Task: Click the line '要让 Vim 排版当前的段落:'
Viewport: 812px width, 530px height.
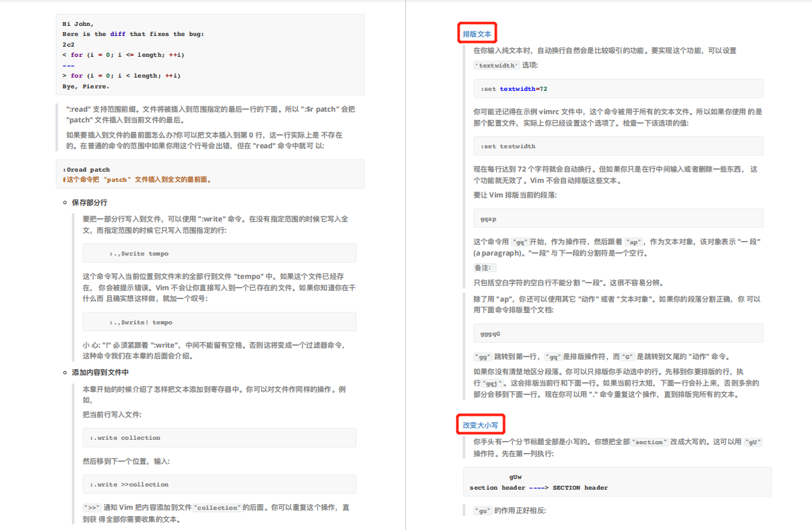Action: click(x=515, y=195)
